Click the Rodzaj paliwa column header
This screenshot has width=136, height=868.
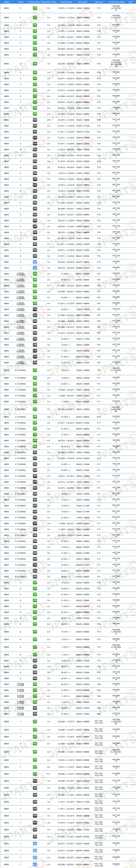click(x=34, y=2)
